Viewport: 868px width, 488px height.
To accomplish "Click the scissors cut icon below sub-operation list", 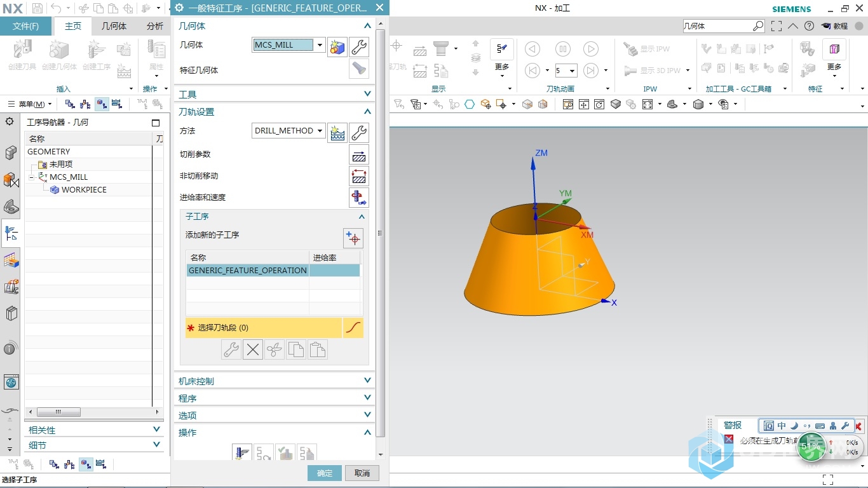I will pos(275,349).
